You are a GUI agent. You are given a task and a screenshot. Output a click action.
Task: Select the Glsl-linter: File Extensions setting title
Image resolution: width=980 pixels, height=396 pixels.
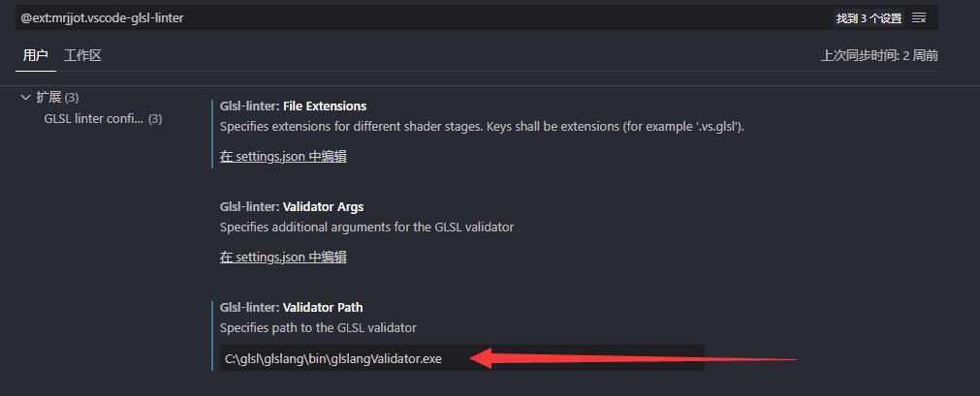tap(293, 107)
